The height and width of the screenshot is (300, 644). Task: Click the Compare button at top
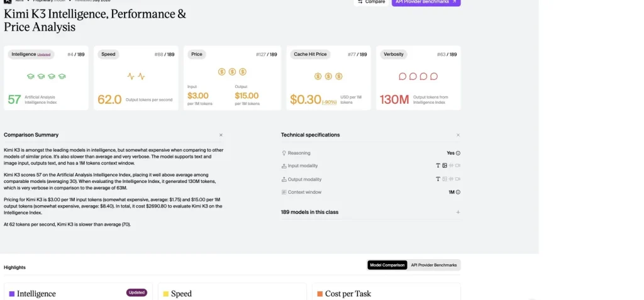(371, 2)
